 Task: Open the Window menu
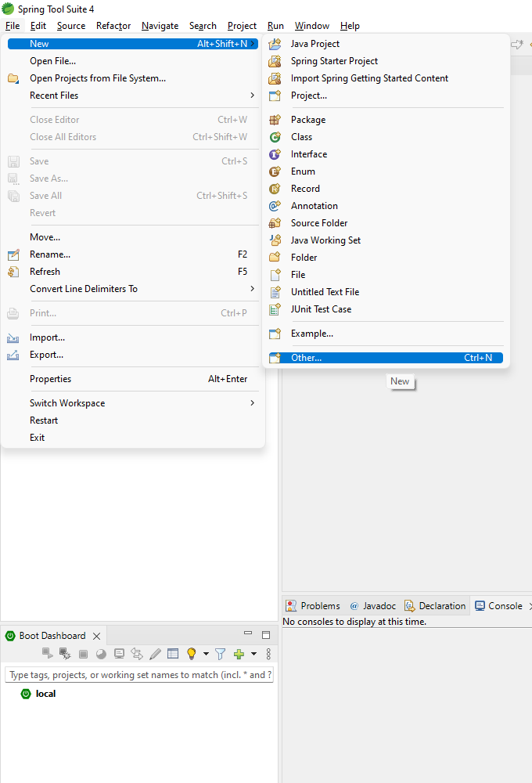point(312,26)
